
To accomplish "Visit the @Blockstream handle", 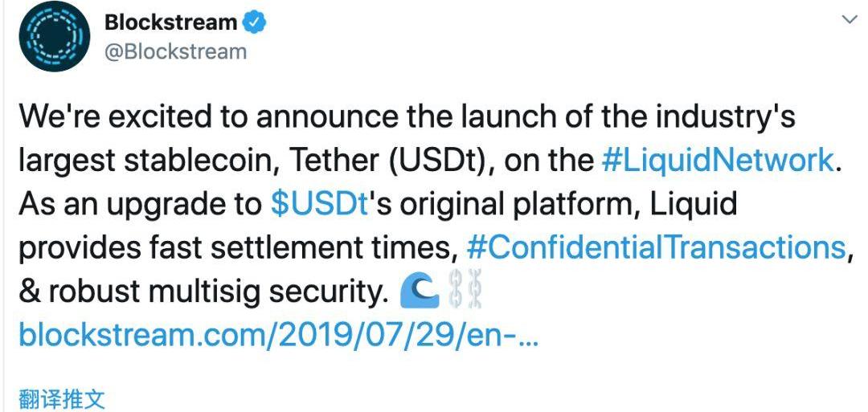I will 175,52.
